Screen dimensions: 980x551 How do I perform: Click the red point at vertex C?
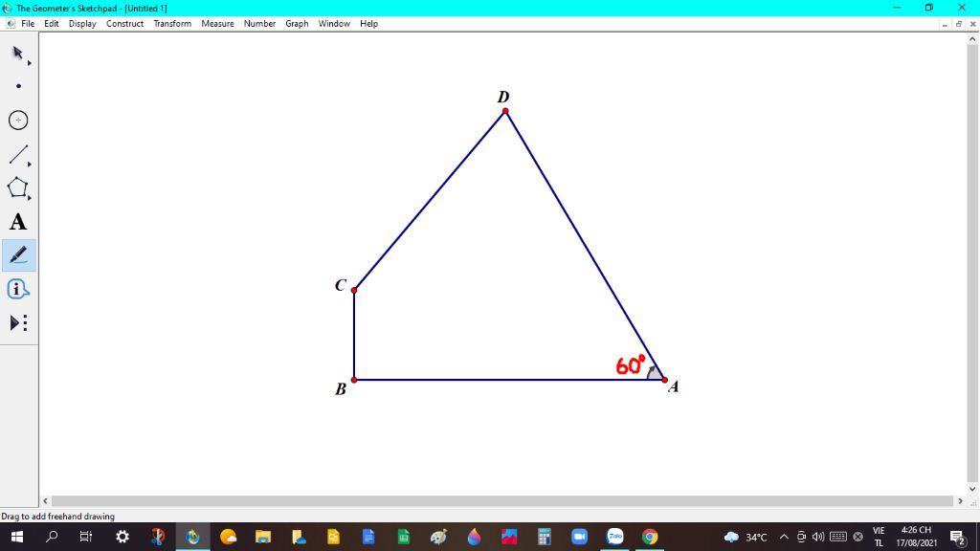(x=354, y=290)
